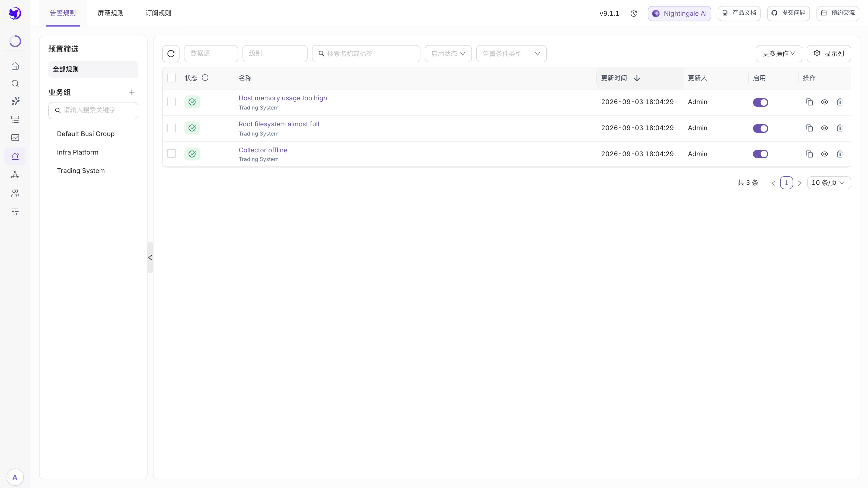The image size is (868, 488).
Task: Switch to the 屏蔽规则 tab
Action: point(110,13)
